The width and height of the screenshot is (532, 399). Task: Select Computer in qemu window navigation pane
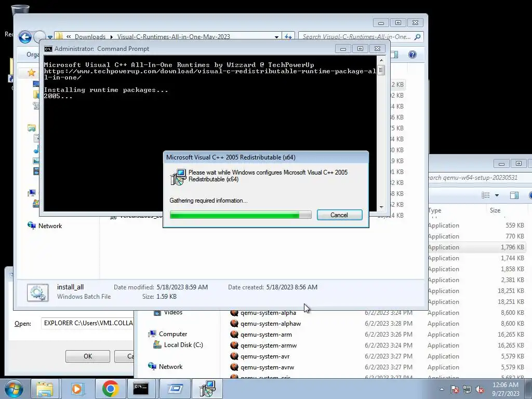[x=173, y=334]
